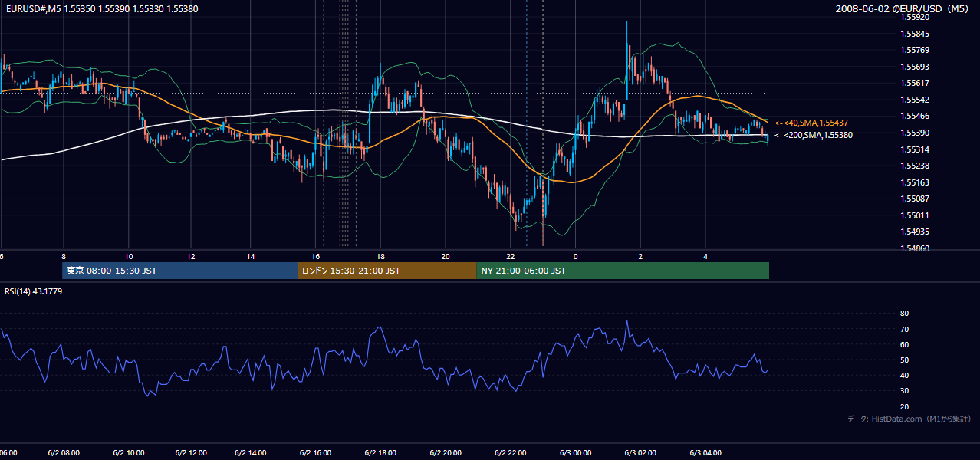
Task: Click price axis label 1.55466
Action: 916,116
